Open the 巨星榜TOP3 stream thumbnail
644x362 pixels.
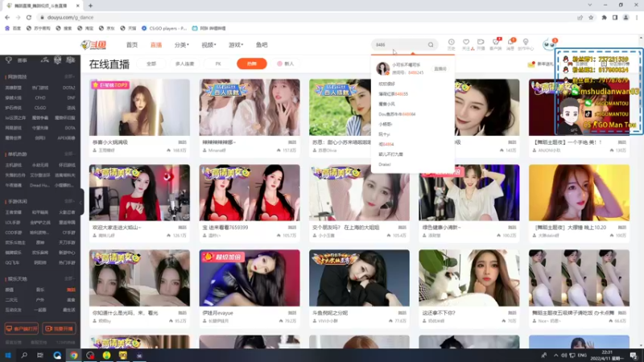139,108
